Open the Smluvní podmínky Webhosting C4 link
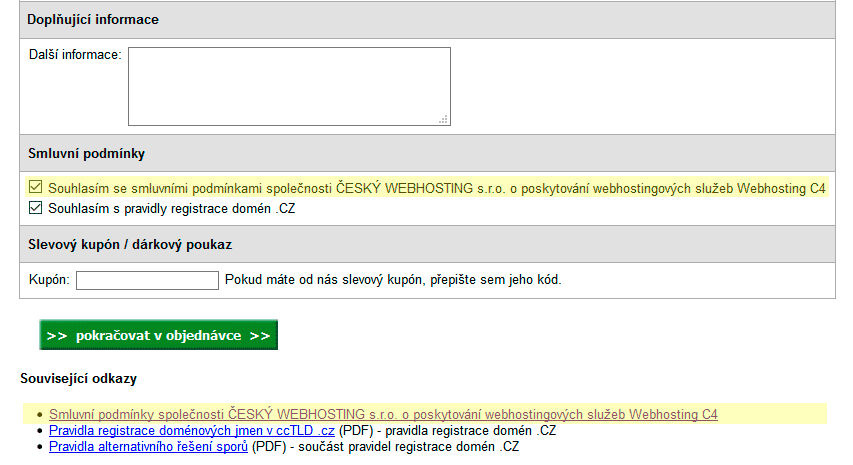853x465 pixels. [x=383, y=414]
